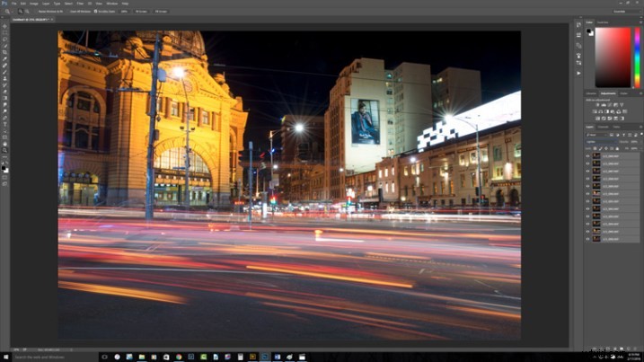The height and width of the screenshot is (362, 644).
Task: Switch to the Channels tab
Action: (603, 127)
